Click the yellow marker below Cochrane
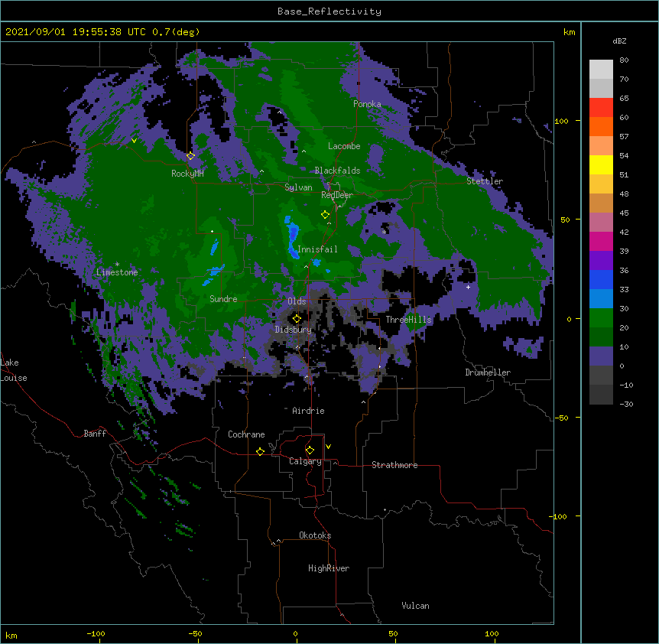Screen dimensions: 659x644 point(260,451)
